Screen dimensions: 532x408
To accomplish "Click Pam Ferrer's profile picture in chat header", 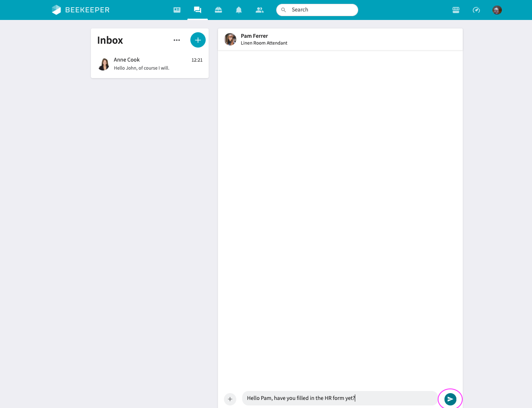I will [x=230, y=39].
